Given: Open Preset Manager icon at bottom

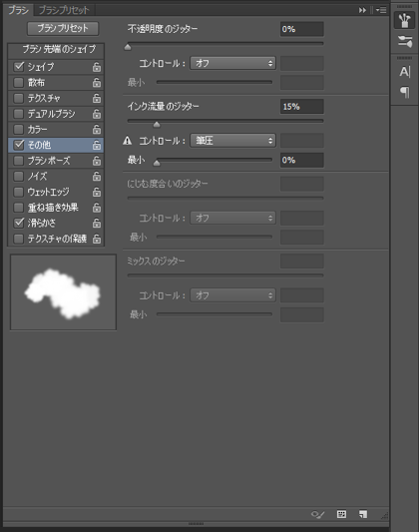Looking at the screenshot, I should click(x=341, y=514).
